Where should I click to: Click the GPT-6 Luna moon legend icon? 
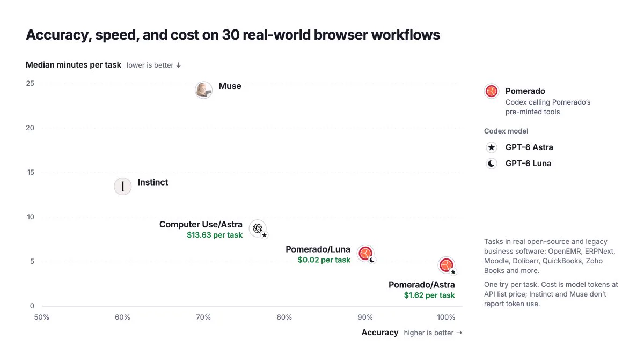pyautogui.click(x=492, y=164)
